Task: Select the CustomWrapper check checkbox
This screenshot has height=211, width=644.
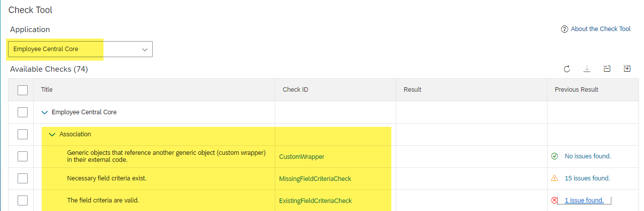Action: [23, 156]
